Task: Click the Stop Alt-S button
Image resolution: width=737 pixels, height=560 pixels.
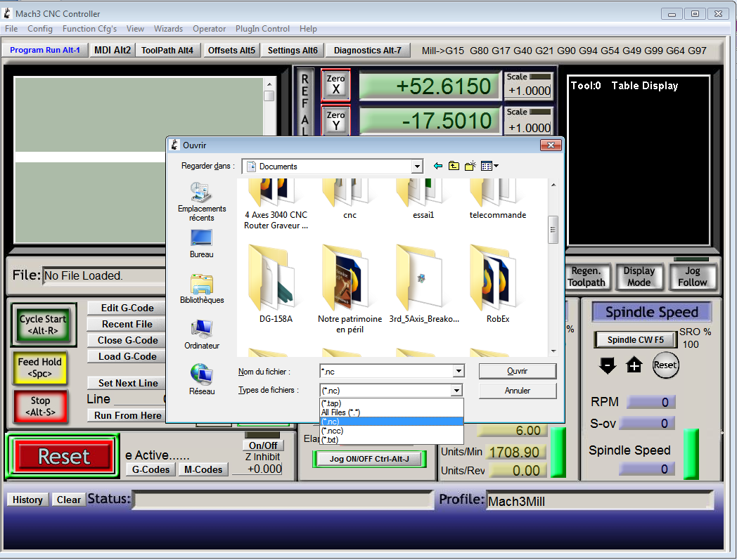Action: click(40, 406)
